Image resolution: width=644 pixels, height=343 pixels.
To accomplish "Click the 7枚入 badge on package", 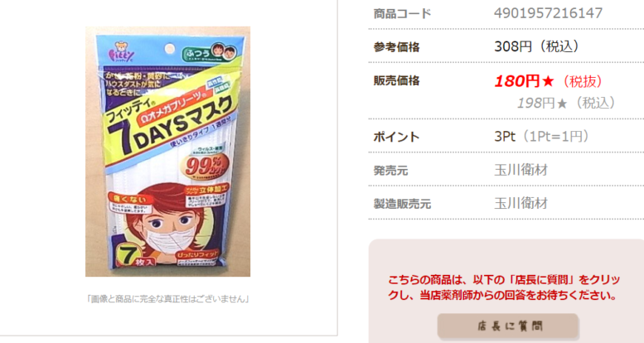I will coord(133,256).
